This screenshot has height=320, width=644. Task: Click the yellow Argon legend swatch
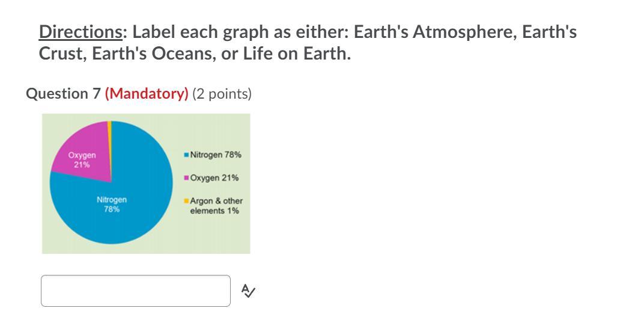tap(186, 201)
